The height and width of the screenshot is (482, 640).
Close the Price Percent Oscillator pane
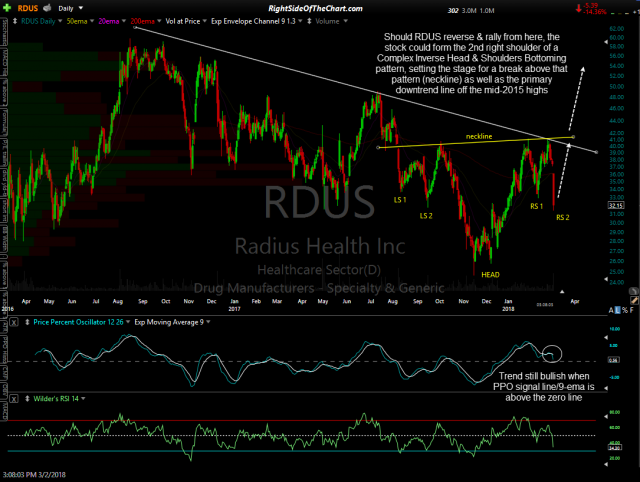pyautogui.click(x=14, y=322)
